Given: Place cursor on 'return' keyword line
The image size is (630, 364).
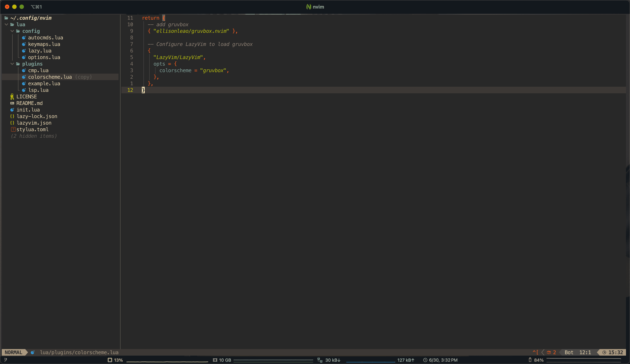Looking at the screenshot, I should tap(151, 18).
